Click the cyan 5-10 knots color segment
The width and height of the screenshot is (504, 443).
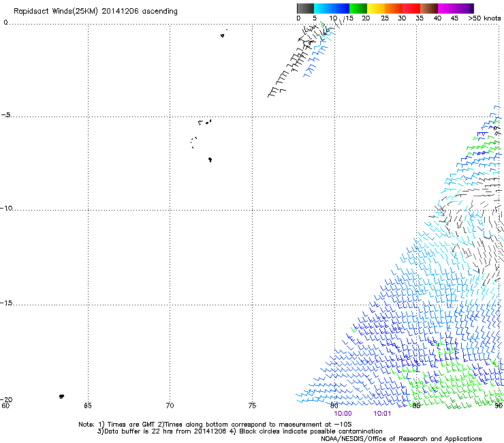click(x=323, y=8)
